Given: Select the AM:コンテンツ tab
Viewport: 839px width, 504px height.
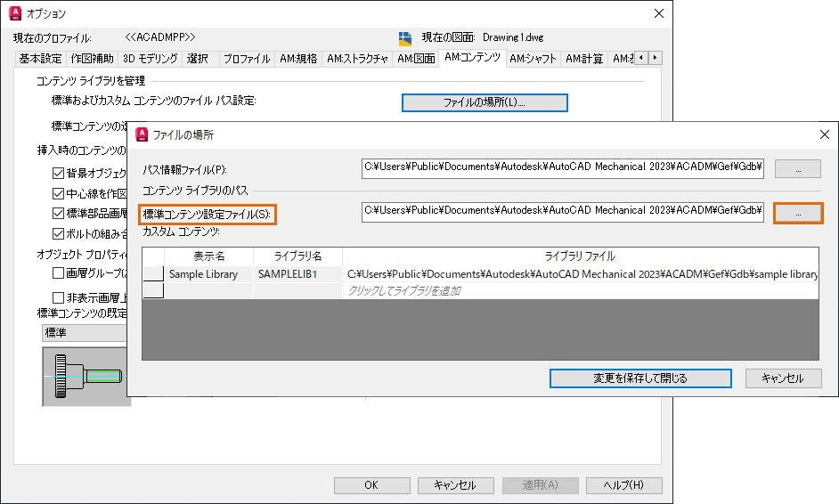Looking at the screenshot, I should tap(472, 57).
